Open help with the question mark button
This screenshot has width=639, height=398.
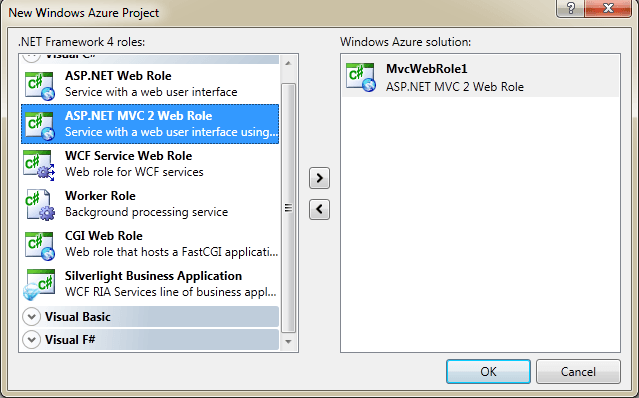point(571,8)
